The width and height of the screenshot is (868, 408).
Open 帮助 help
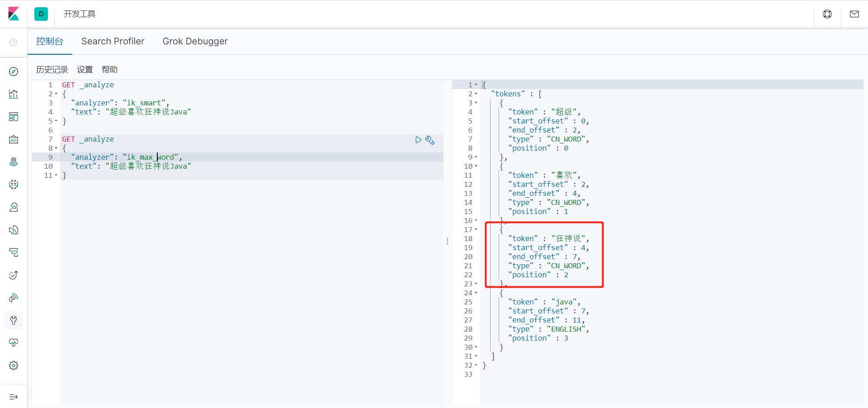point(109,70)
